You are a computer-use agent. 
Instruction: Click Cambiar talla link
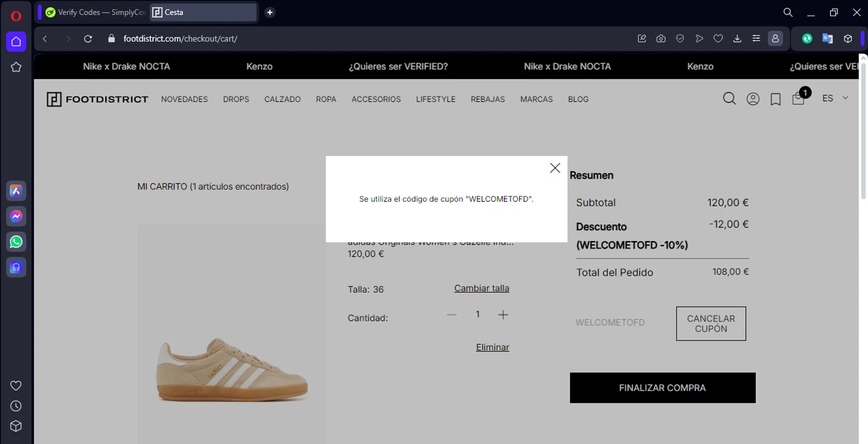point(481,288)
